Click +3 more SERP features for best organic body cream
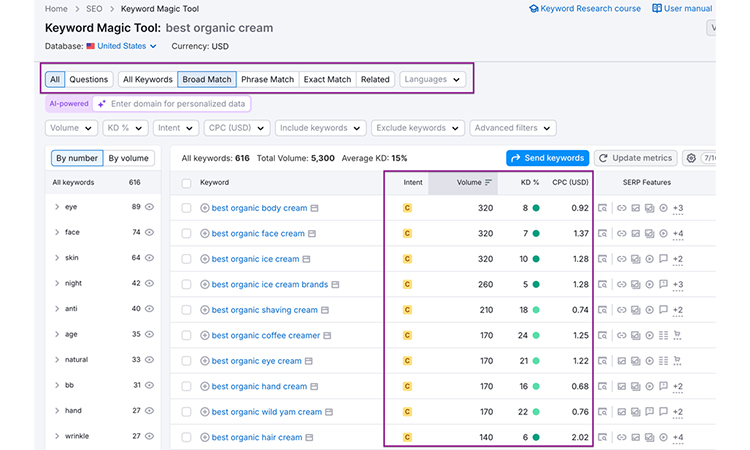Image resolution: width=750 pixels, height=450 pixels. click(x=678, y=209)
